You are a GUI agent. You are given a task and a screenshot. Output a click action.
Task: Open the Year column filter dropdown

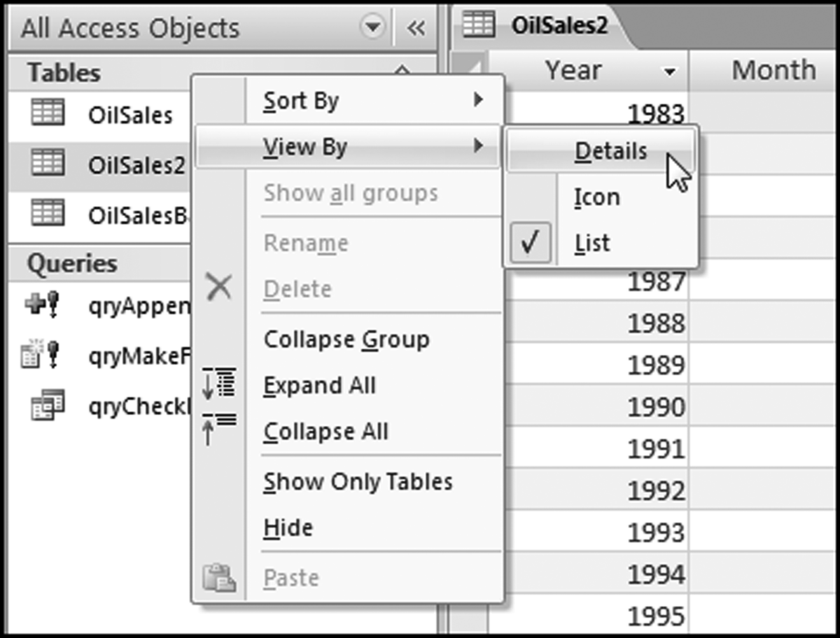pos(669,71)
